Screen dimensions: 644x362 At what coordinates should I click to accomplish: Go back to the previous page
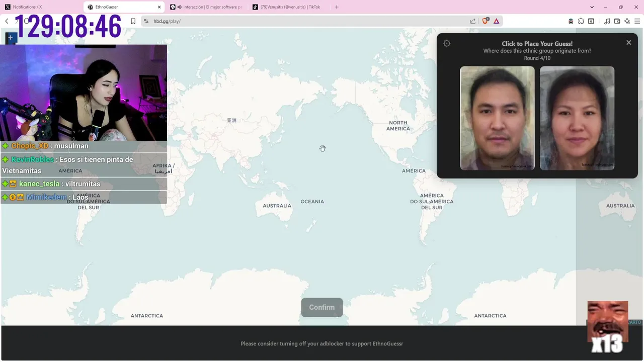(7, 21)
